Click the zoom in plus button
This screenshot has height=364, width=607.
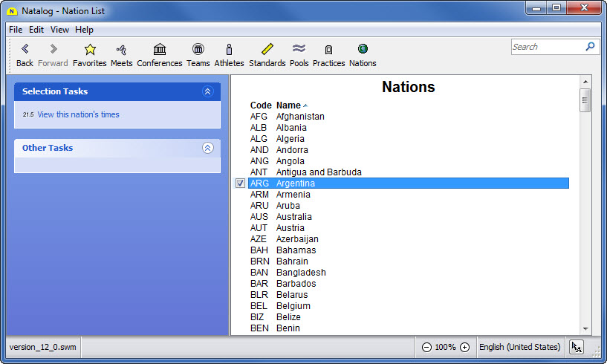coord(465,347)
